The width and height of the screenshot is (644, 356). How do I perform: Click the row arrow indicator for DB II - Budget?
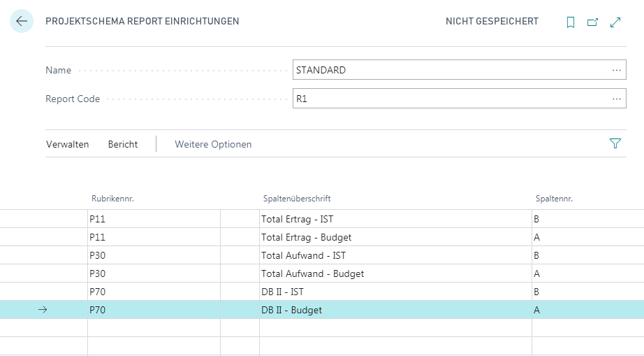click(x=43, y=310)
